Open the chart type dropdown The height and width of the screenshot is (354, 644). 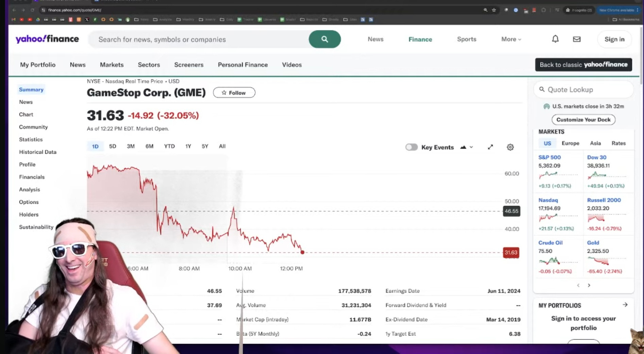pyautogui.click(x=467, y=147)
